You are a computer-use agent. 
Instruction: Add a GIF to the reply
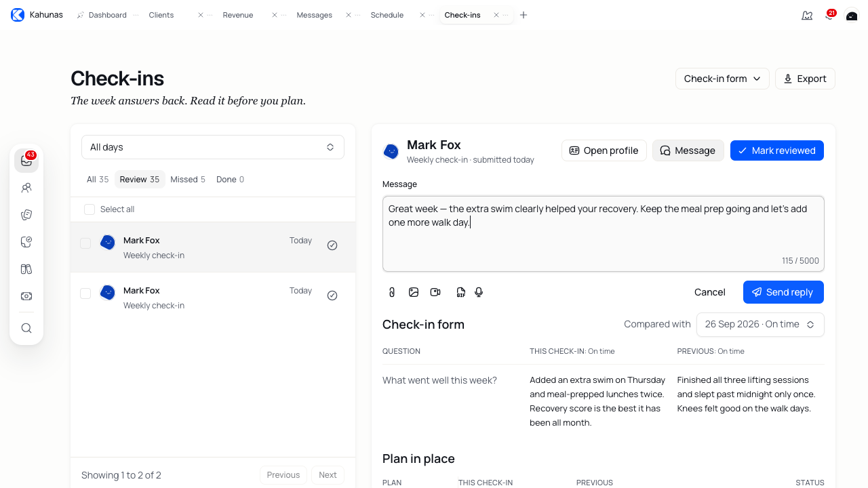pyautogui.click(x=461, y=292)
